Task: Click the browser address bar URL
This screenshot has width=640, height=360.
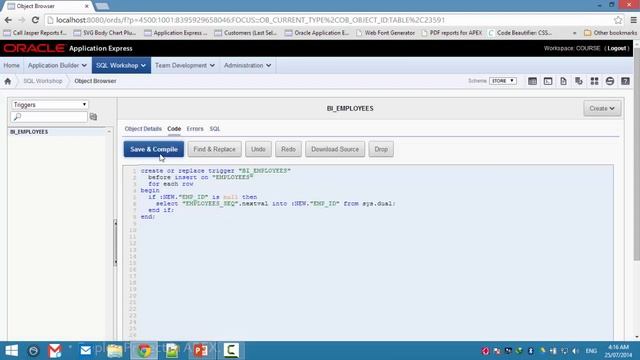Action: (x=250, y=20)
